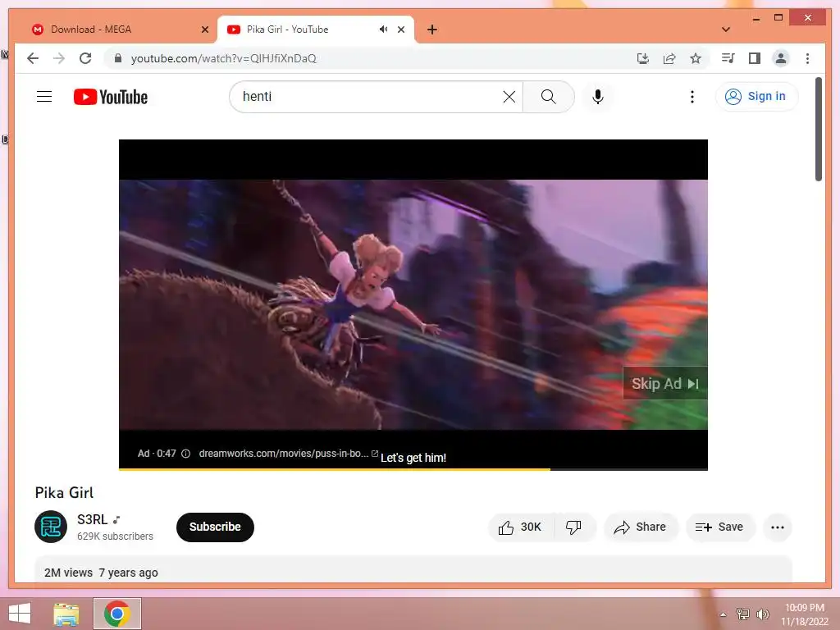
Task: Install YouTube app icon in address bar
Action: [x=643, y=58]
